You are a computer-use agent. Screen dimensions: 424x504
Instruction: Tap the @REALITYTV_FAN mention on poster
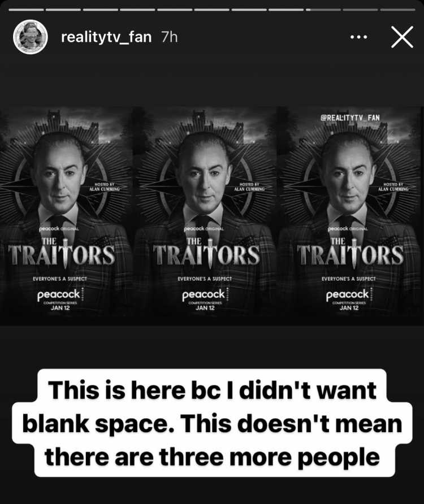point(350,118)
